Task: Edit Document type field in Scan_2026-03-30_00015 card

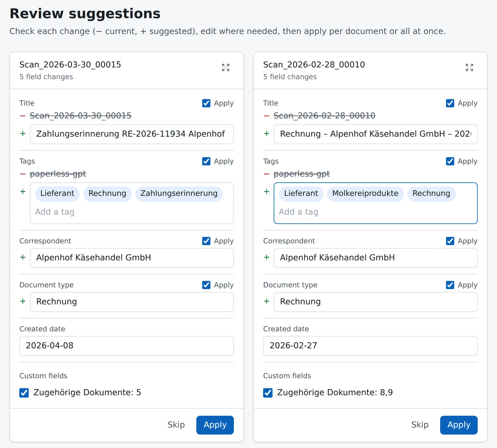Action: click(132, 302)
